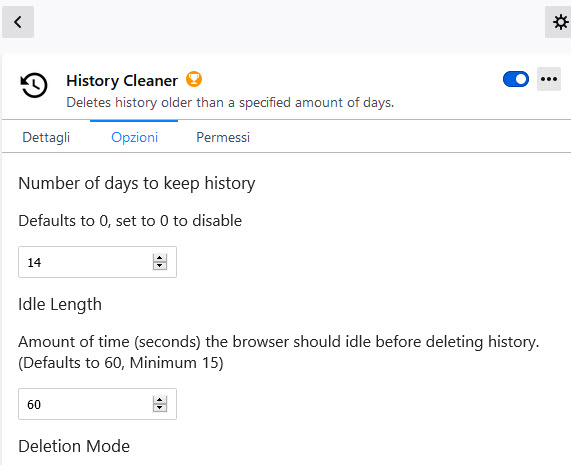Image resolution: width=571 pixels, height=465 pixels.
Task: Go back using the left chevron button
Action: [18, 22]
